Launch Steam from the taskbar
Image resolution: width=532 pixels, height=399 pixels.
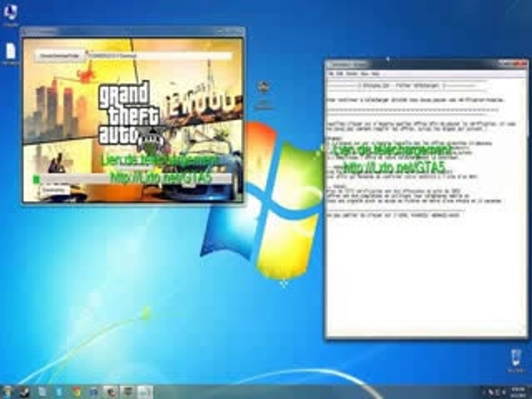[24, 392]
